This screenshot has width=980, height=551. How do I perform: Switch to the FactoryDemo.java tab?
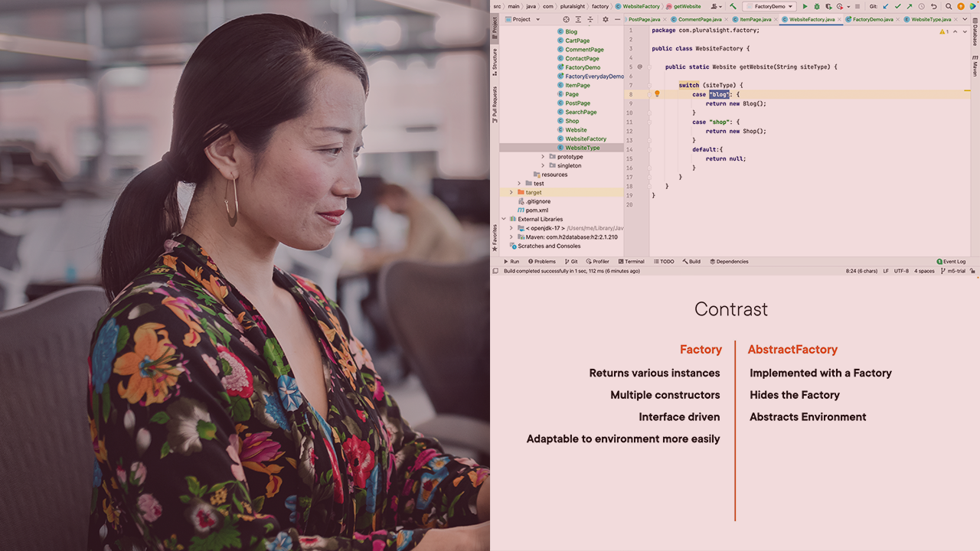click(873, 19)
